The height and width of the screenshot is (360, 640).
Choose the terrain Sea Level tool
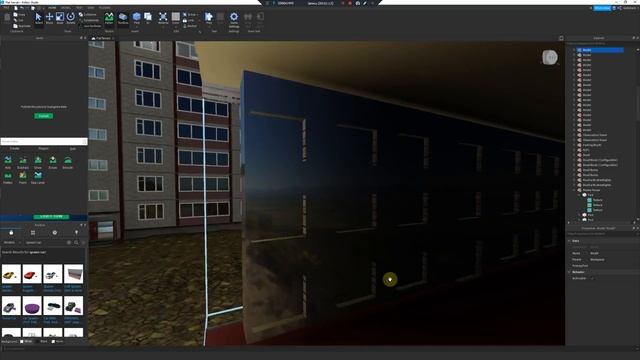tap(38, 178)
